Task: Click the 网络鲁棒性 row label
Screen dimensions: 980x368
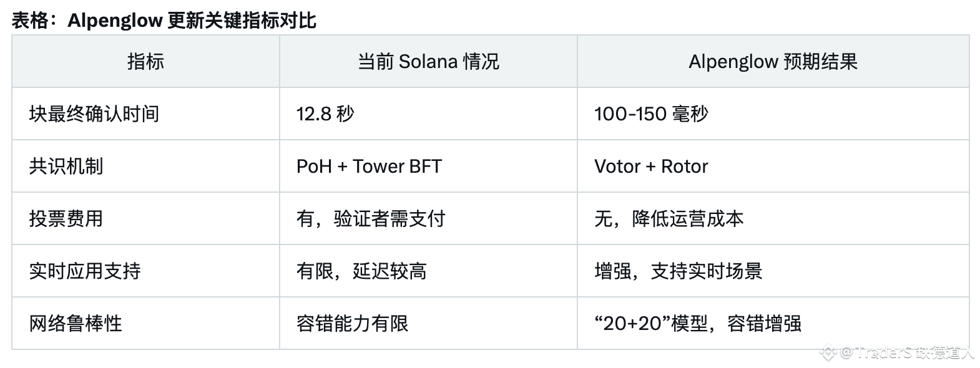Action: 76,323
